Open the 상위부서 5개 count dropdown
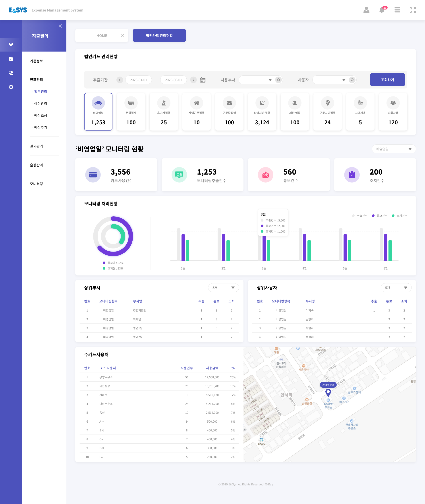 [223, 288]
